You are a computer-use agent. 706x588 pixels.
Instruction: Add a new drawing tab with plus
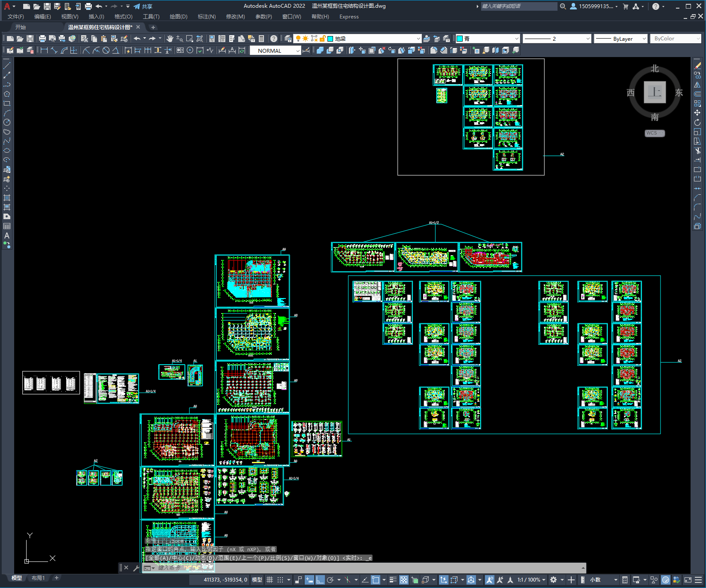coord(153,27)
